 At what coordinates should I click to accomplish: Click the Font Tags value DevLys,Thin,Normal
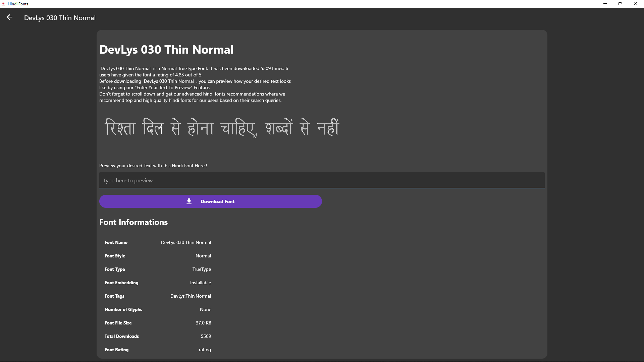point(191,296)
